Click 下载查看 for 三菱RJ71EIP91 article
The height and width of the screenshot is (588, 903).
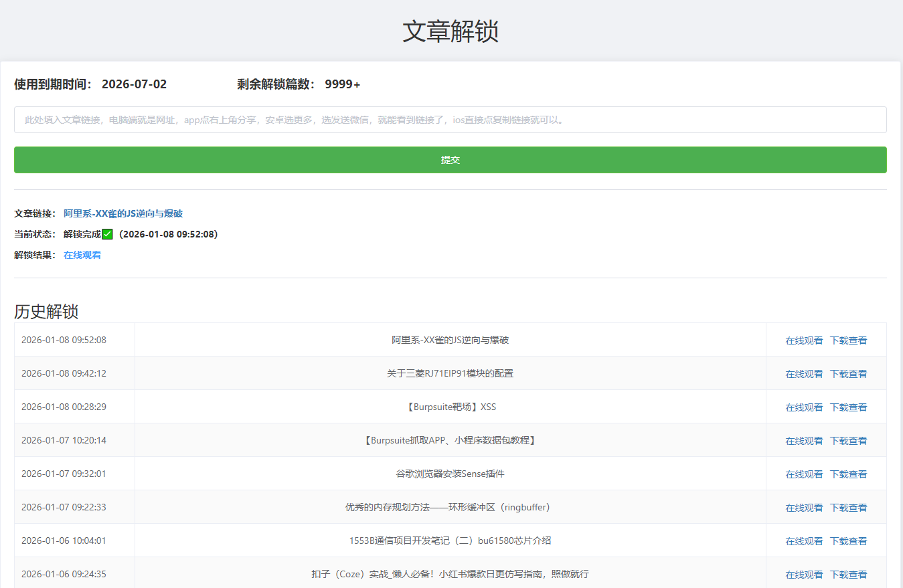(x=848, y=374)
